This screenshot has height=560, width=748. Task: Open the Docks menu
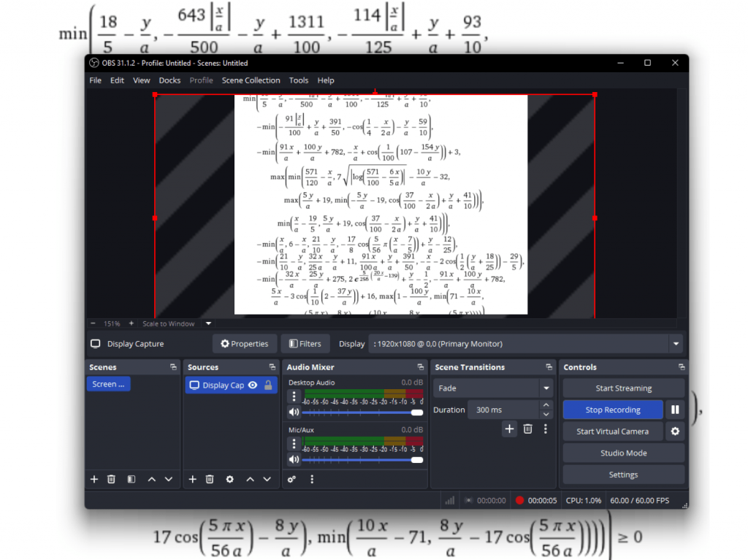[x=169, y=80]
